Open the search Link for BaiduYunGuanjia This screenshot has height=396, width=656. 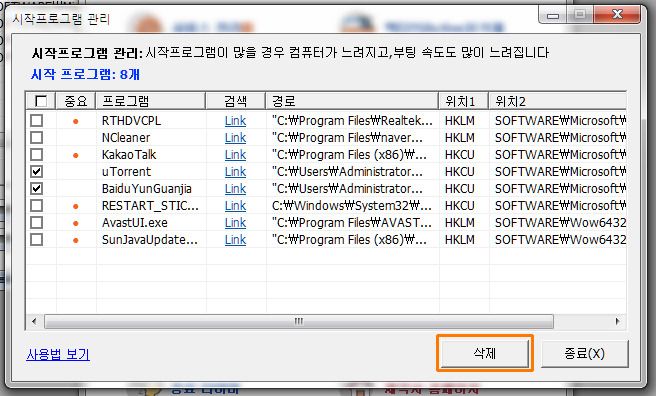pyautogui.click(x=235, y=189)
